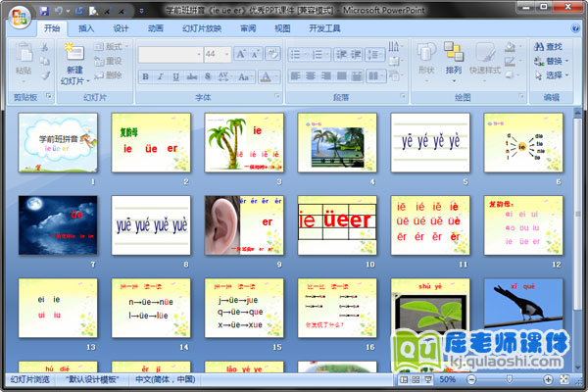This screenshot has width=588, height=392.
Task: Open the 快速样式 quick styles gallery
Action: [485, 60]
